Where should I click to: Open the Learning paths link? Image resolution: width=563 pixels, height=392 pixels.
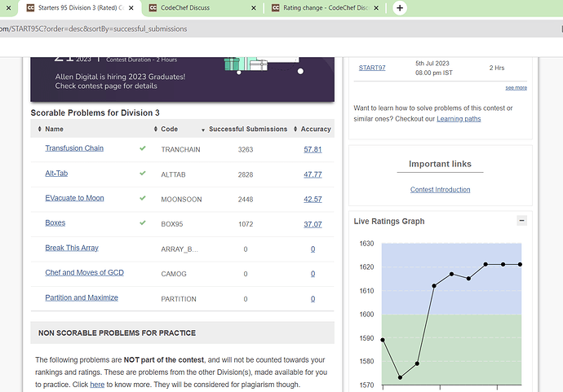pos(459,119)
